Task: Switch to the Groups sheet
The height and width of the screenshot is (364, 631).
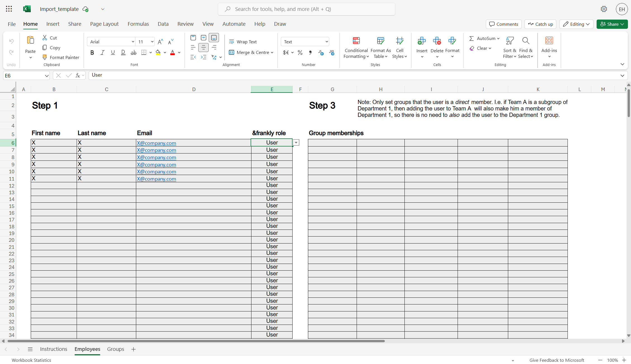Action: [x=116, y=349]
